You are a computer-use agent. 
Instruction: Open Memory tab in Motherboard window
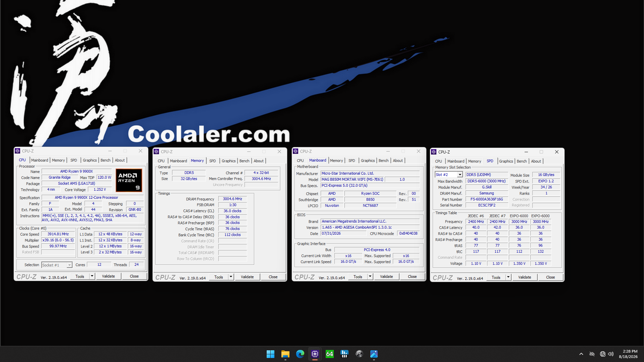[336, 161]
